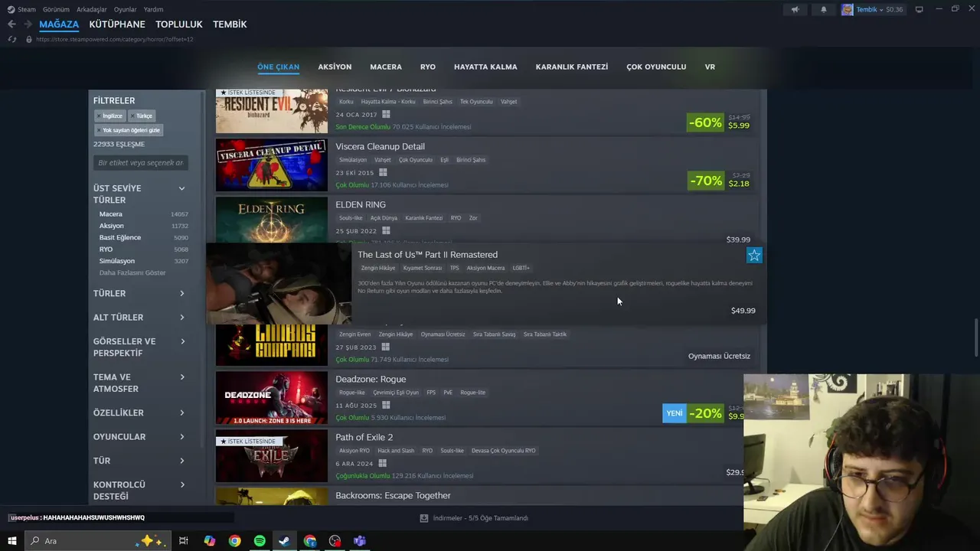Image resolution: width=980 pixels, height=551 pixels.
Task: Open Task View on the taskbar
Action: (184, 541)
